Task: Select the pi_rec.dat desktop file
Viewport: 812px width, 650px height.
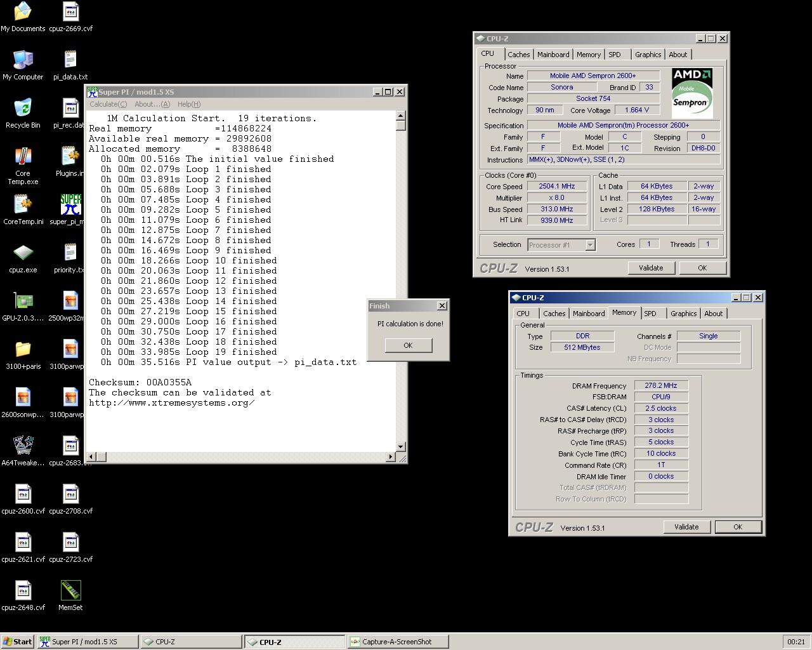Action: point(70,114)
